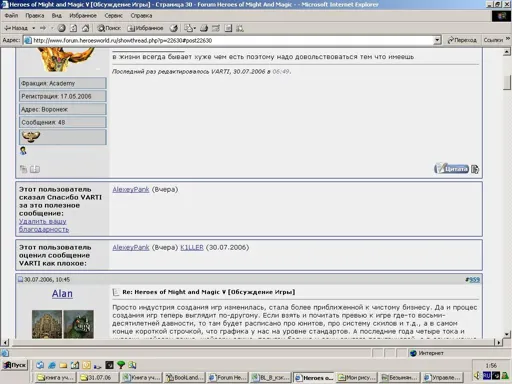Viewport: 512px width, 384px height.
Task: Click the user online status icon under VARTI
Action: [23, 151]
